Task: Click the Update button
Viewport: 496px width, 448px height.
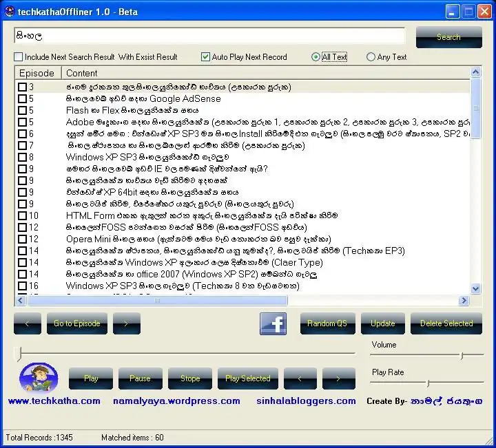Action: [x=383, y=323]
